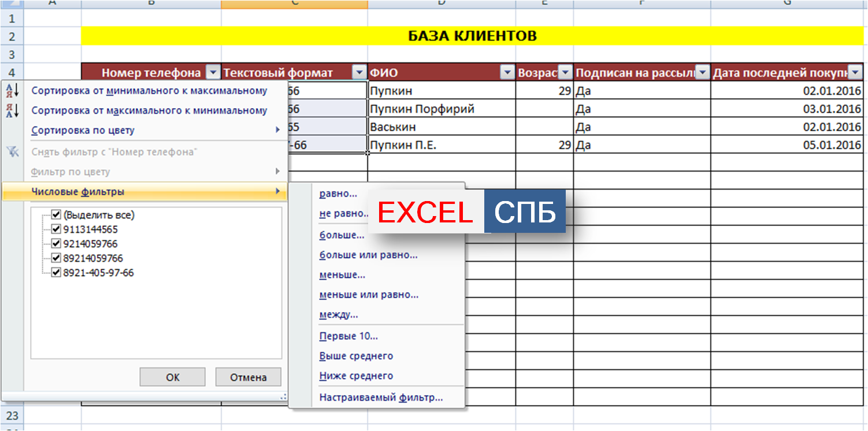Screen dimensions: 868x431
Task: Open the ФИО column filter dropdown
Action: pyautogui.click(x=507, y=73)
